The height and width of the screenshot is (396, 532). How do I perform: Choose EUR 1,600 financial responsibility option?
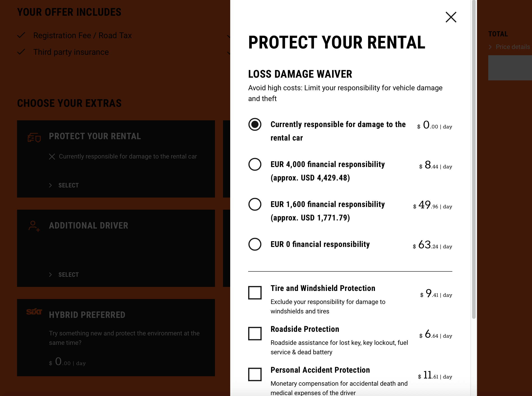point(255,205)
